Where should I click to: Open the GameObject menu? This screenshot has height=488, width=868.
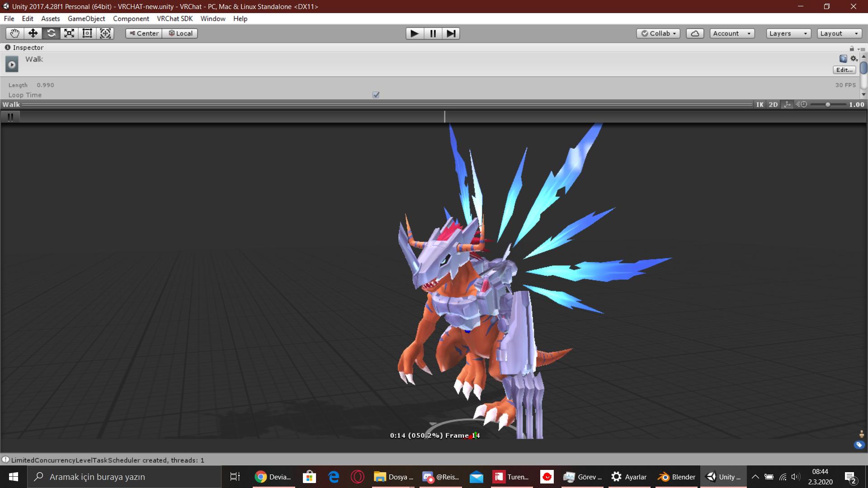pyautogui.click(x=86, y=19)
